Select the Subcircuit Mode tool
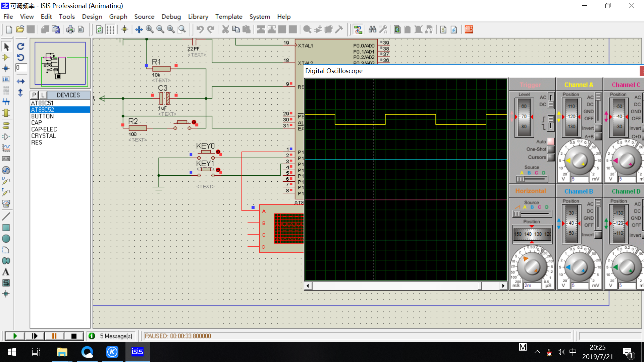644x362 pixels. [x=6, y=113]
